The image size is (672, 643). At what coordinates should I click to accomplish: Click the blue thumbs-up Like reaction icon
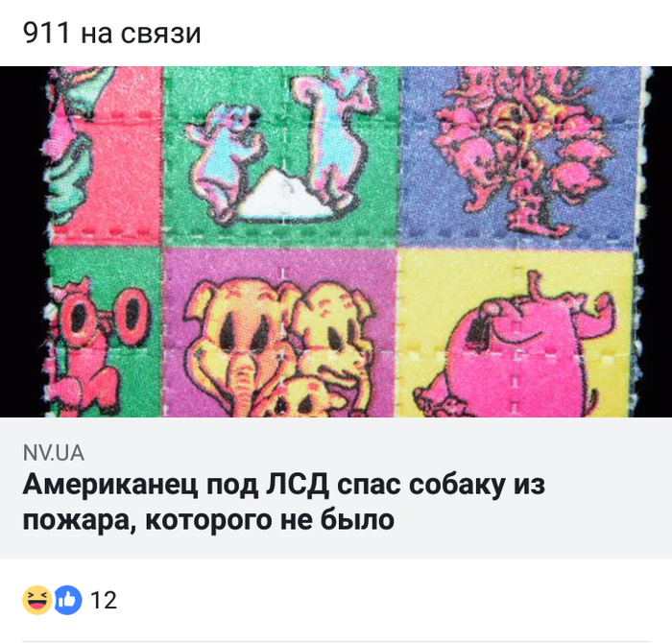tap(68, 600)
